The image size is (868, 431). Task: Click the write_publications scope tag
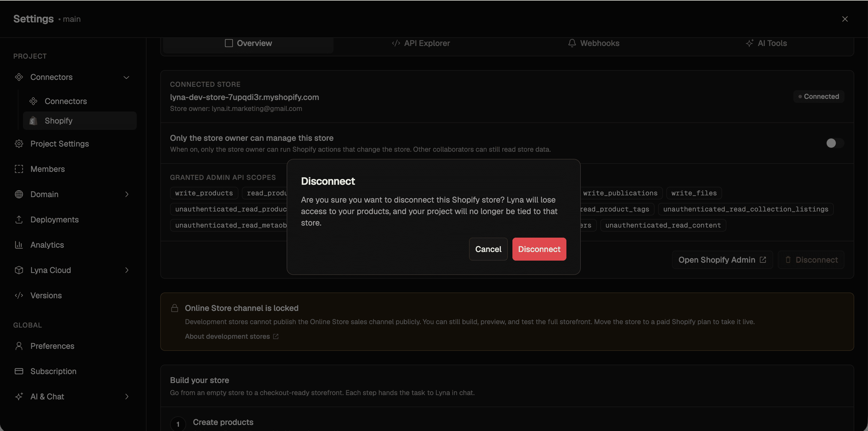pyautogui.click(x=620, y=193)
